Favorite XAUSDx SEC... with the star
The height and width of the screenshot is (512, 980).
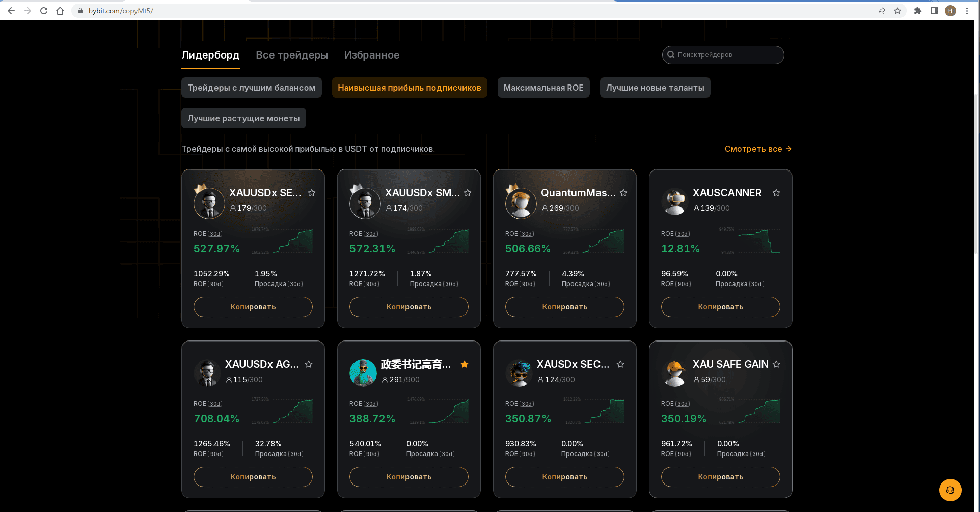[x=620, y=364]
